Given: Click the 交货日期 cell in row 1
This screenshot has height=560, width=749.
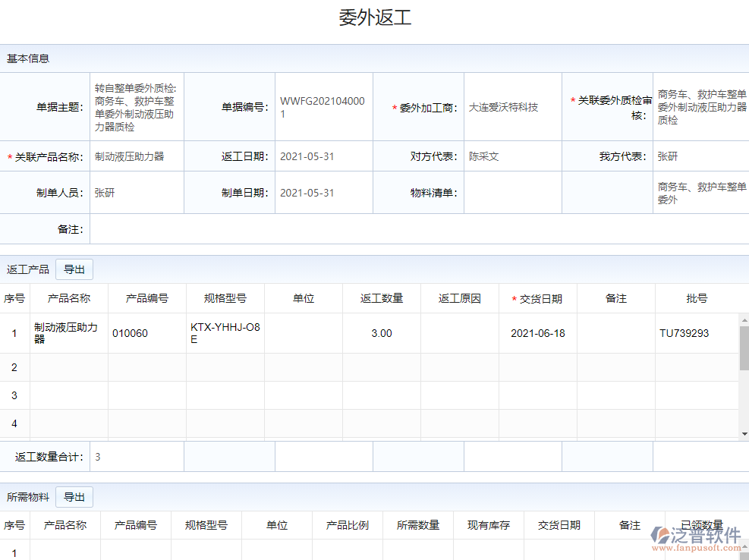Looking at the screenshot, I should click(537, 333).
